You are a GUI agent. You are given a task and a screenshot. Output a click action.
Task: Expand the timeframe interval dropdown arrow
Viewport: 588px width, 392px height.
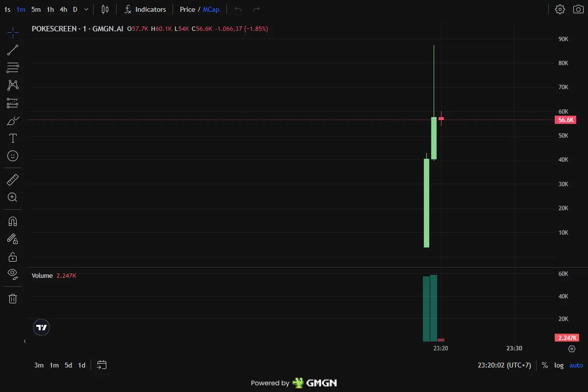click(87, 9)
